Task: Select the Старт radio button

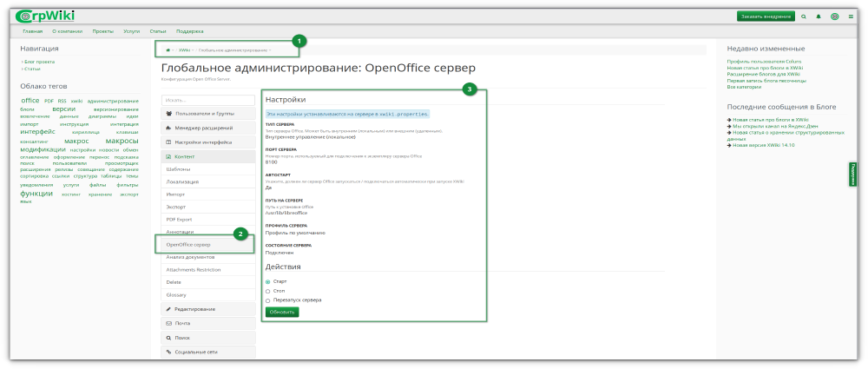Action: [268, 281]
